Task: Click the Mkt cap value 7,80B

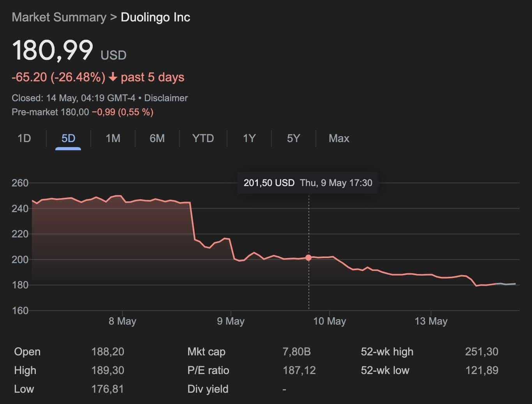Action: point(296,352)
